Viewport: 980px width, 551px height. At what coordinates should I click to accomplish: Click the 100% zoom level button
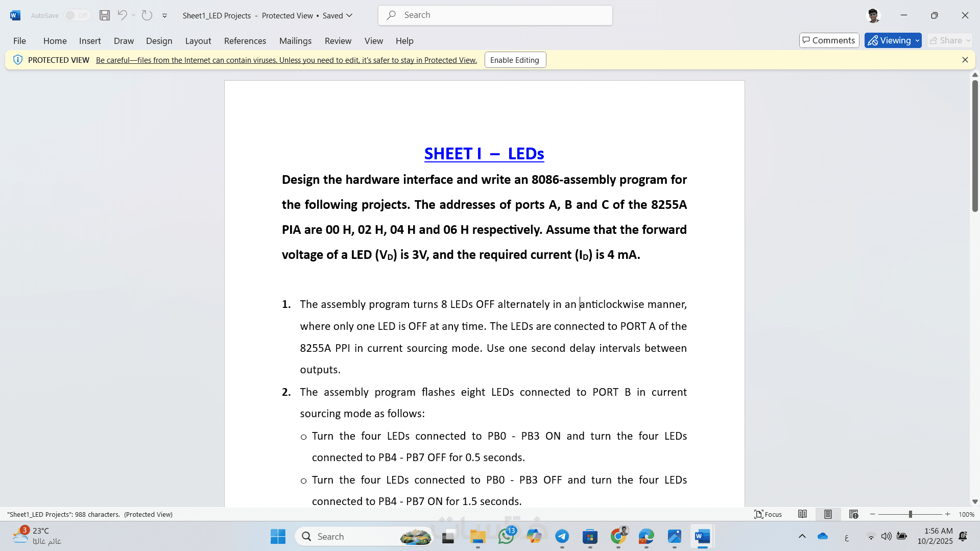[966, 514]
